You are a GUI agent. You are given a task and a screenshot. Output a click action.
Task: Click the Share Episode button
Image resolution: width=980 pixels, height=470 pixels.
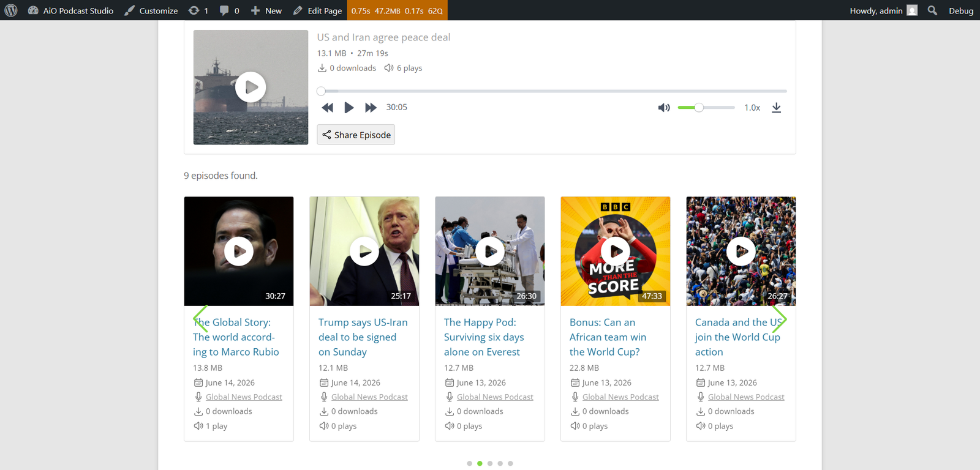click(356, 135)
